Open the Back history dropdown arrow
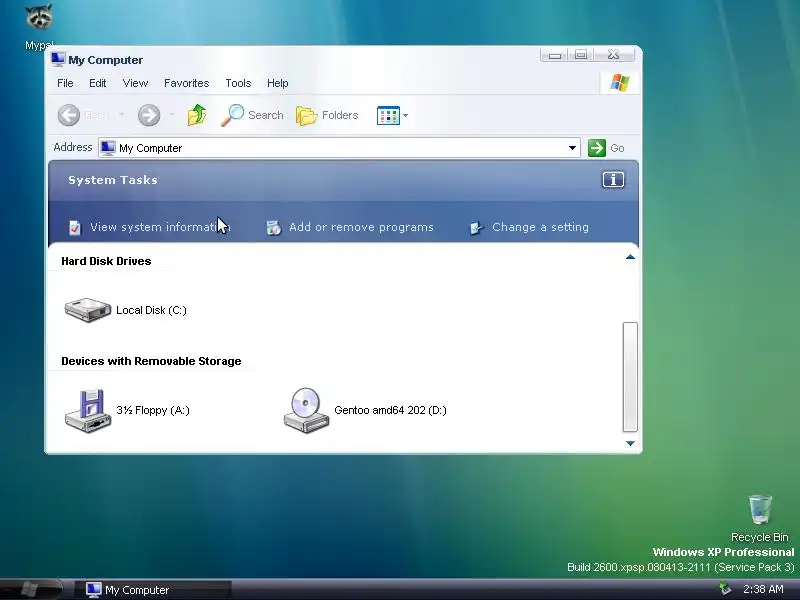The height and width of the screenshot is (600, 800). click(x=121, y=114)
